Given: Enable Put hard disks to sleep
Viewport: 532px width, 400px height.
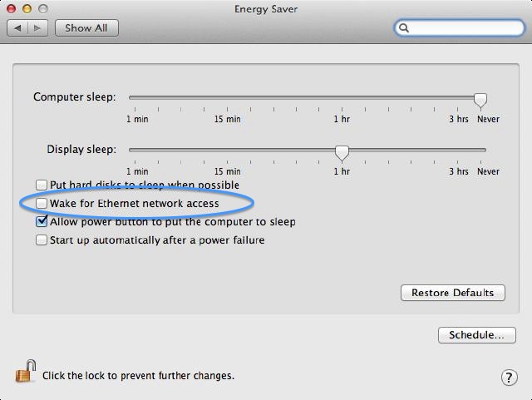Looking at the screenshot, I should (42, 185).
